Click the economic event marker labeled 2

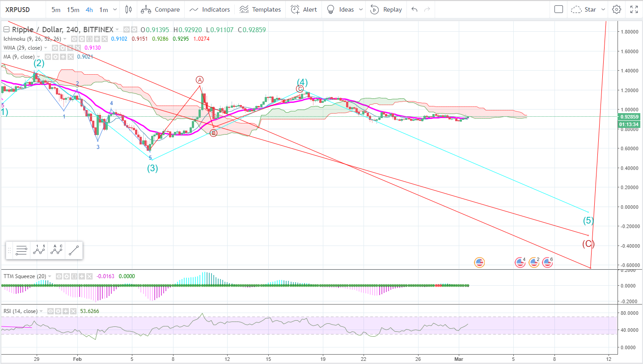coord(534,262)
